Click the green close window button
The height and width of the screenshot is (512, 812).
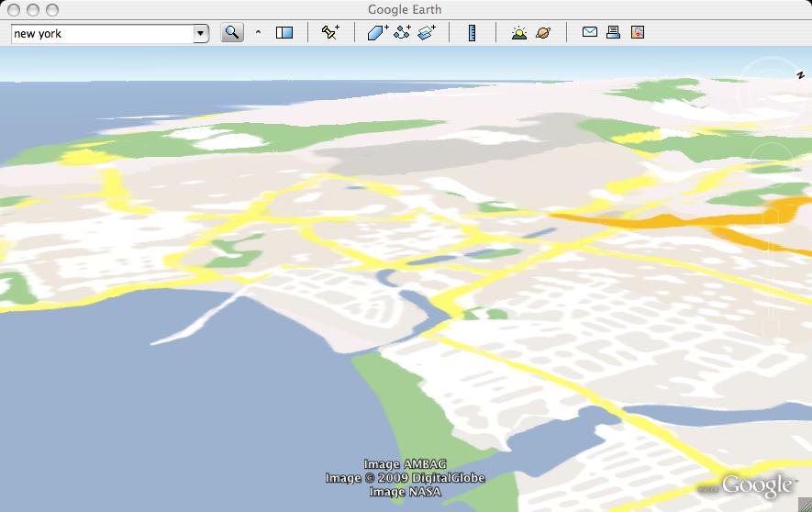pyautogui.click(x=51, y=9)
